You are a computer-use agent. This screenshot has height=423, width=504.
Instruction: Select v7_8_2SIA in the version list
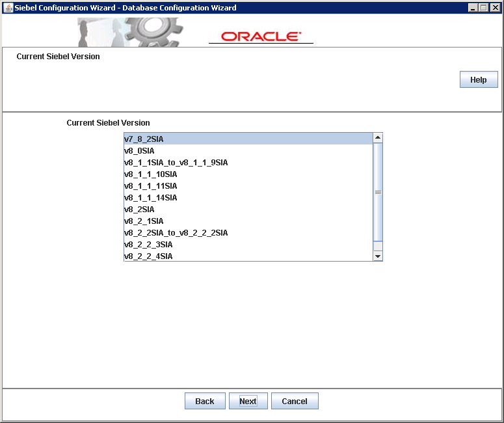click(248, 139)
